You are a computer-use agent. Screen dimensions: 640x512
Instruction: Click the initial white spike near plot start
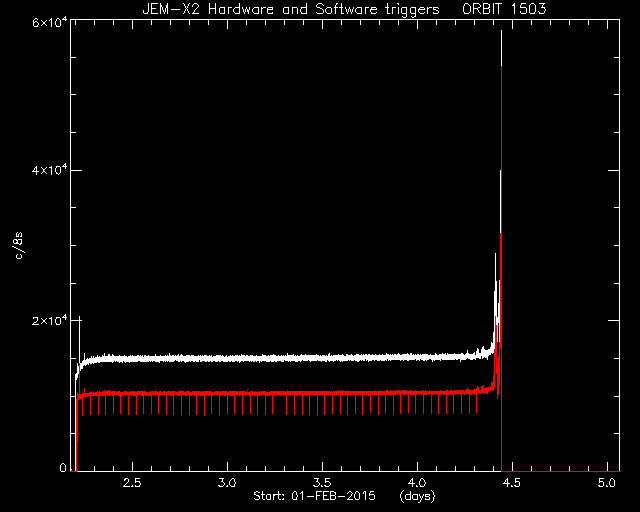coord(80,327)
